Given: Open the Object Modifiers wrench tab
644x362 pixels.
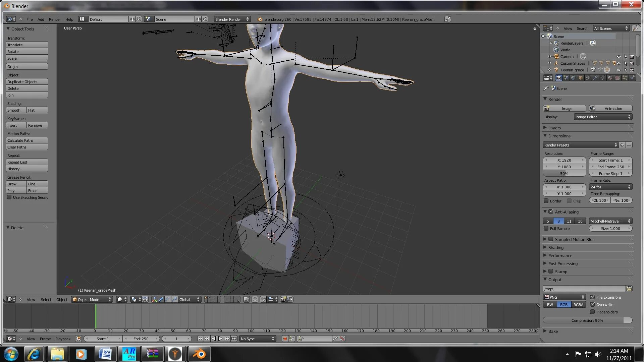Looking at the screenshot, I should click(x=595, y=78).
